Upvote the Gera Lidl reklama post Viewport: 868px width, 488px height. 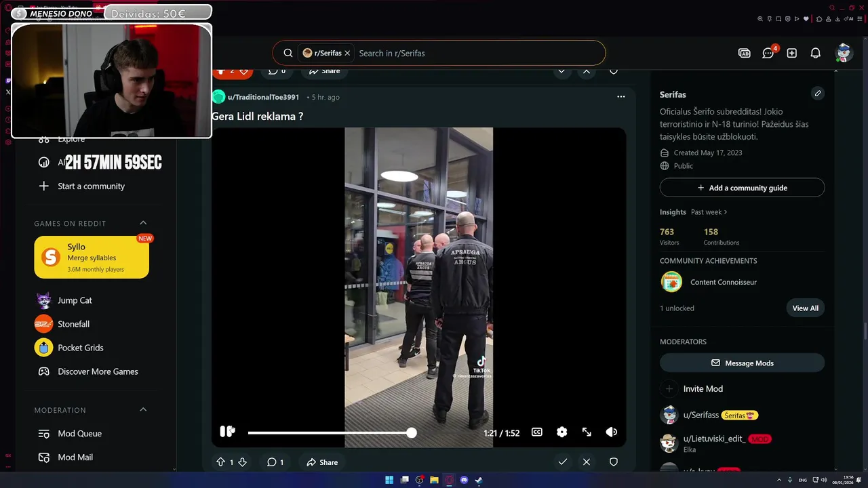(x=220, y=462)
